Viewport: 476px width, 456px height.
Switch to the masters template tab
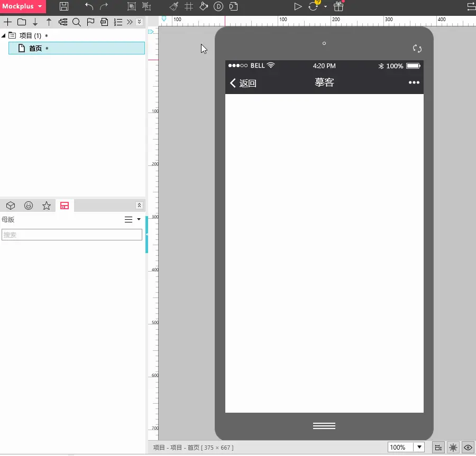[65, 206]
